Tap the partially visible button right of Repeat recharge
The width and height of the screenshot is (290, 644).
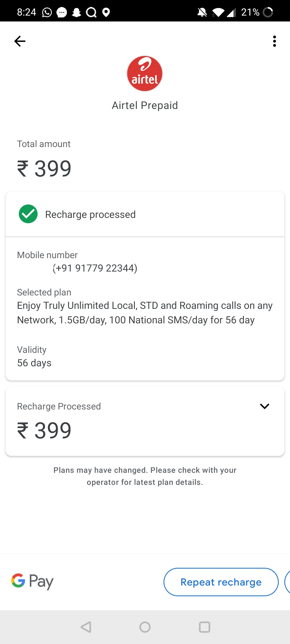[287, 582]
